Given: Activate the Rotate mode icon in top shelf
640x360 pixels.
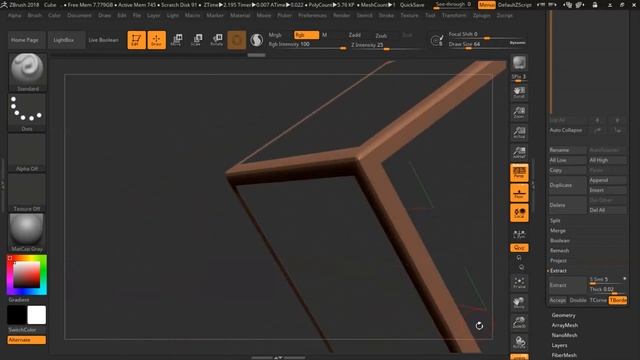Looking at the screenshot, I should pyautogui.click(x=217, y=40).
